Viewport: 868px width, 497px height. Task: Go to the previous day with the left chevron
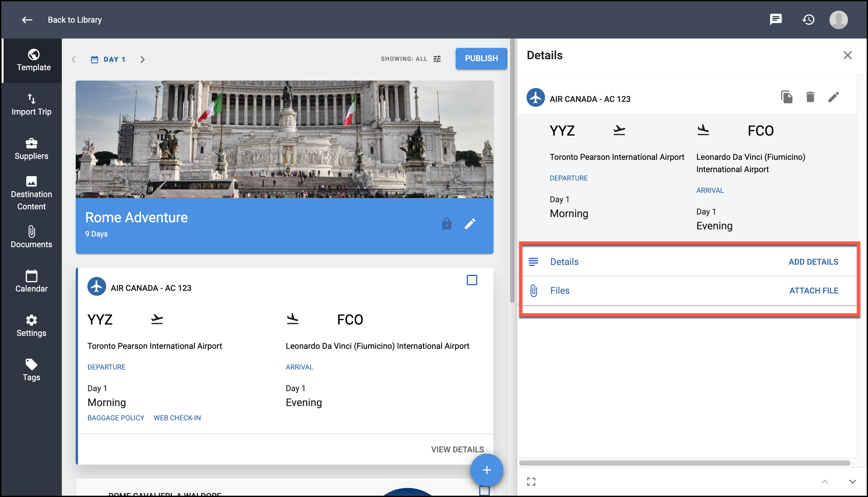[74, 60]
